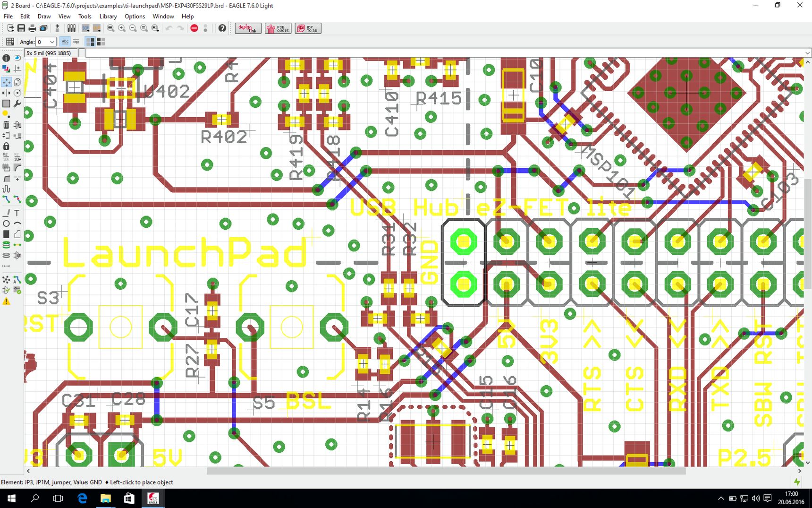Stop the current command (red icon)
This screenshot has width=812, height=508.
(x=194, y=28)
